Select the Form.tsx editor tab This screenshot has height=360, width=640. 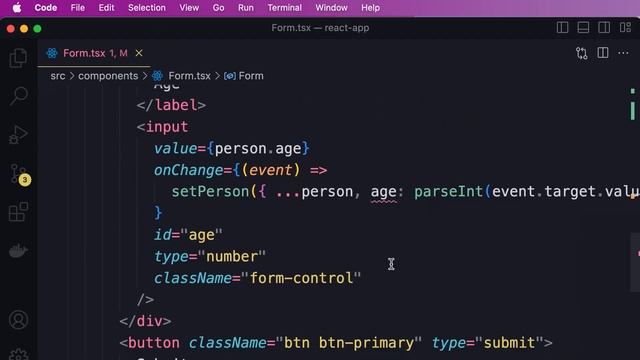click(94, 53)
